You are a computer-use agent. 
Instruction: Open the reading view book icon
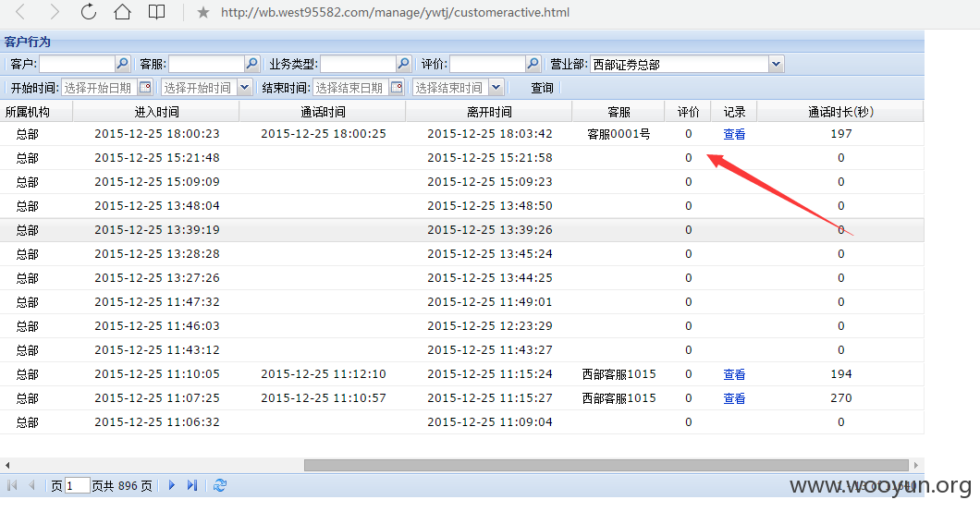click(x=157, y=12)
